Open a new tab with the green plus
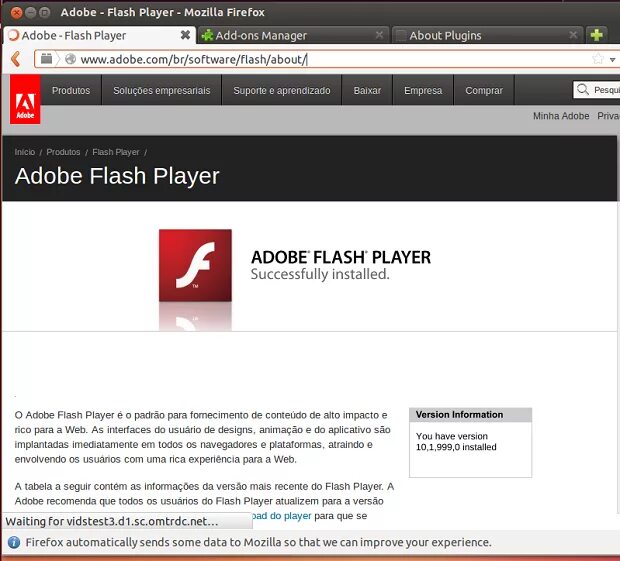This screenshot has height=561, width=620. point(596,35)
